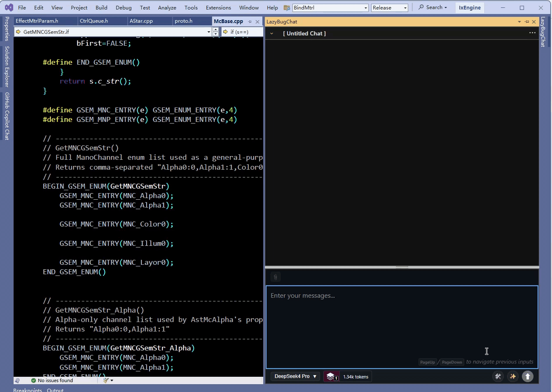Image resolution: width=552 pixels, height=392 pixels.
Task: Click the attachment paperclip icon
Action: [276, 277]
